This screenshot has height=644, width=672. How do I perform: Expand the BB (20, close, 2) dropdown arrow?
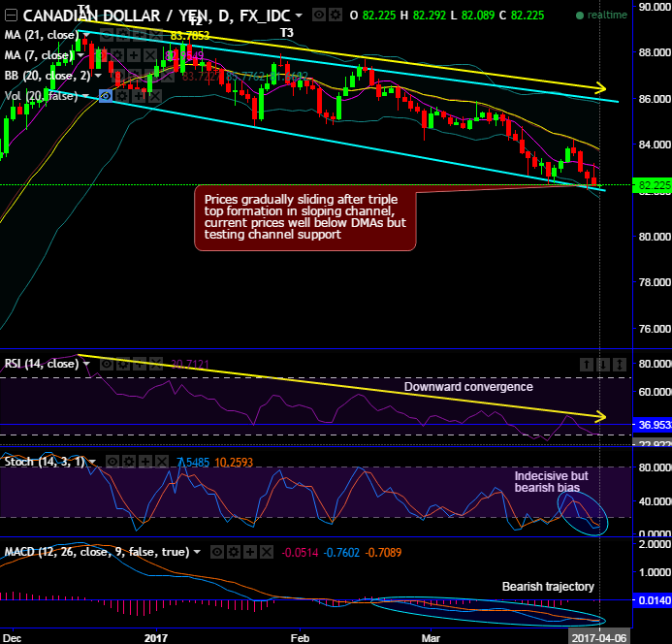(98, 76)
